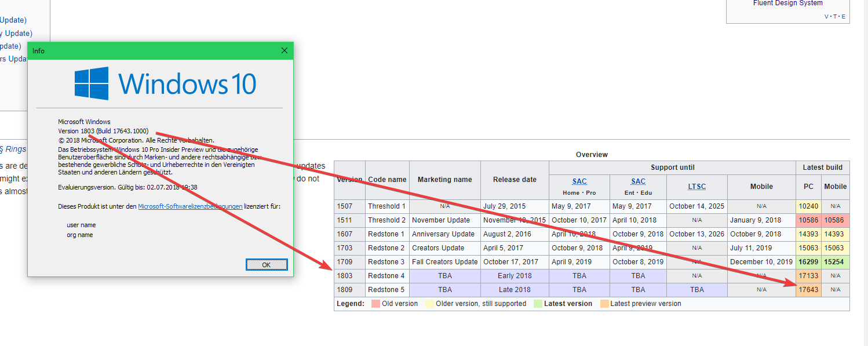This screenshot has height=346, width=868.
Task: Click the Redstone 5 code name cell
Action: pyautogui.click(x=387, y=290)
